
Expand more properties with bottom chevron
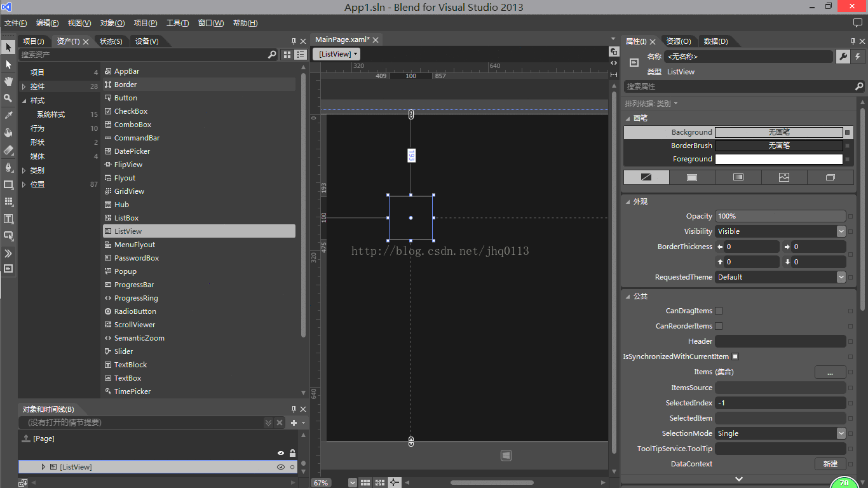pos(738,478)
